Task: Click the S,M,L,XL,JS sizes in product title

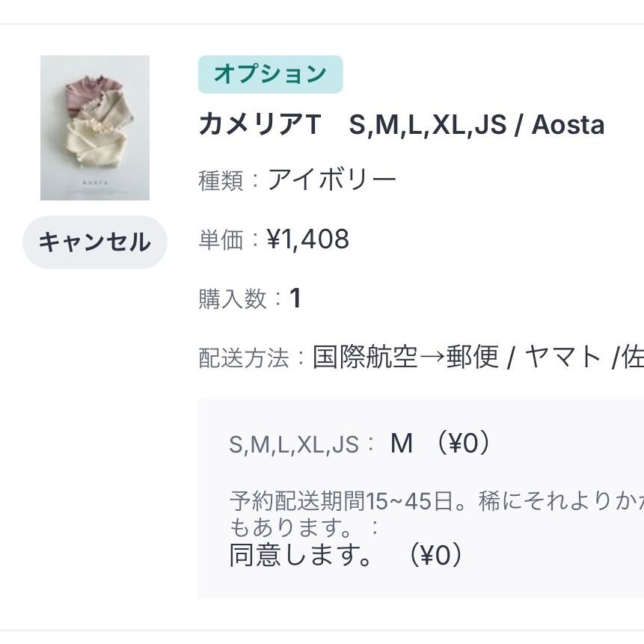Action: tap(427, 124)
